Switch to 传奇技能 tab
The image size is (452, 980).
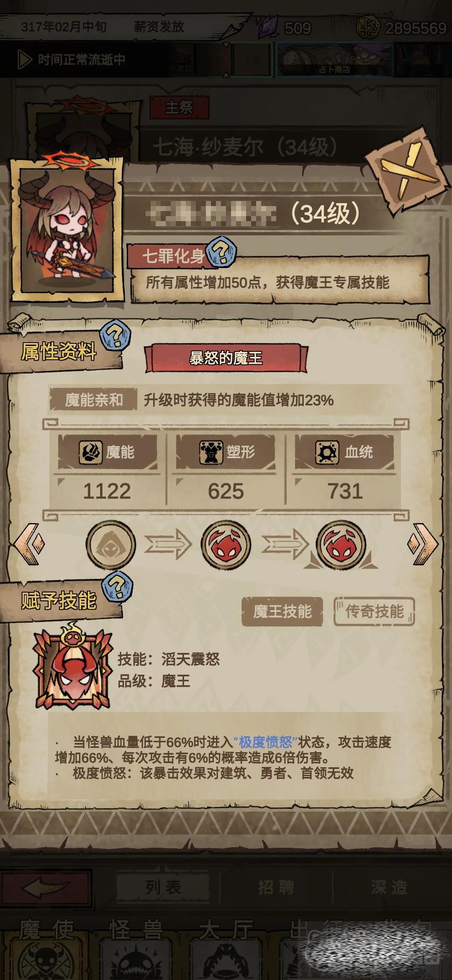point(374,611)
